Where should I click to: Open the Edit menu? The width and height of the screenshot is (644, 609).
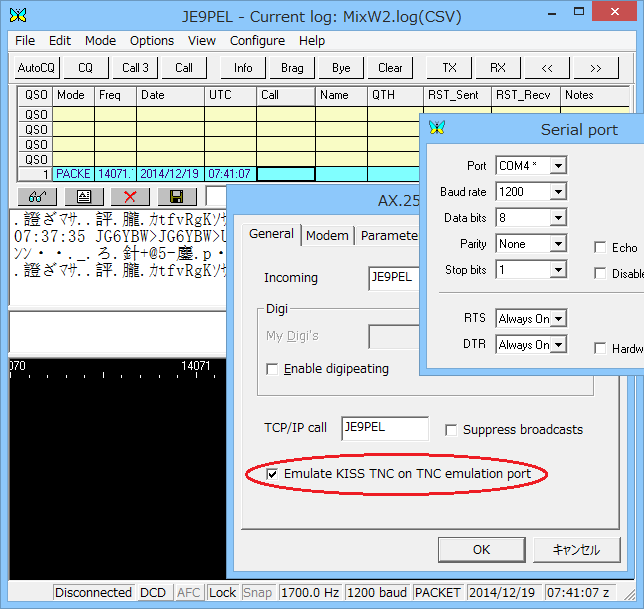tap(60, 41)
